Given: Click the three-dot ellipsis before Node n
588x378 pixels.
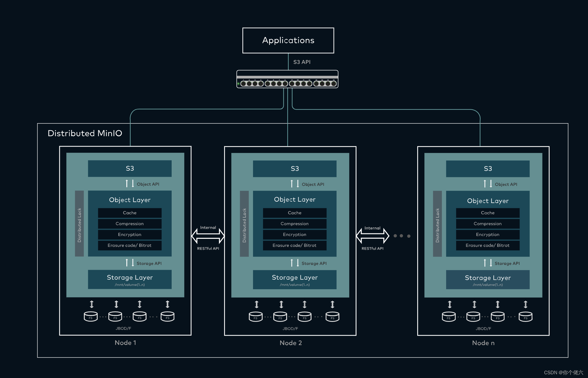Looking at the screenshot, I should coord(402,236).
